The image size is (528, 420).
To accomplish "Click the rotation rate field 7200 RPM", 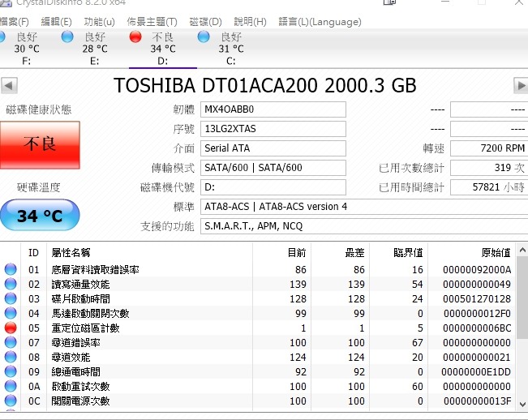I will (489, 148).
